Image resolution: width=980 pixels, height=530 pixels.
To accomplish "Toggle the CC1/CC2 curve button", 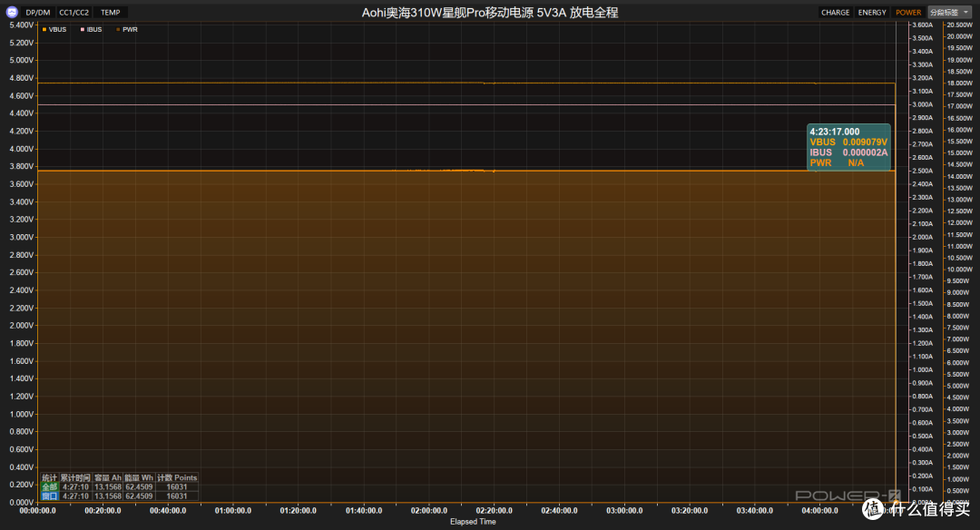I will (x=73, y=13).
